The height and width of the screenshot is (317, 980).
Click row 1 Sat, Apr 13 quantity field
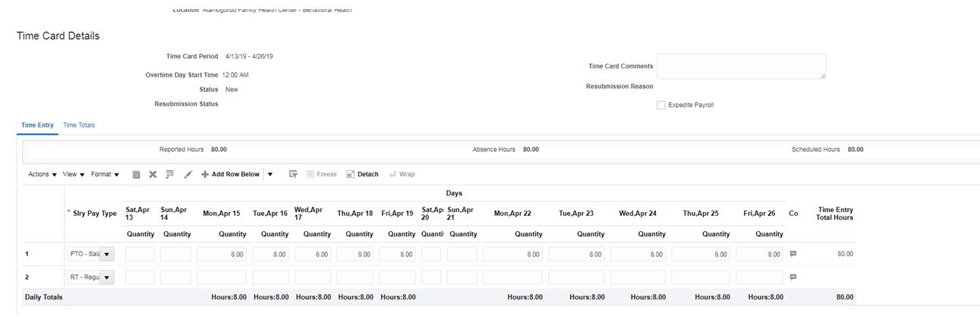pyautogui.click(x=140, y=254)
